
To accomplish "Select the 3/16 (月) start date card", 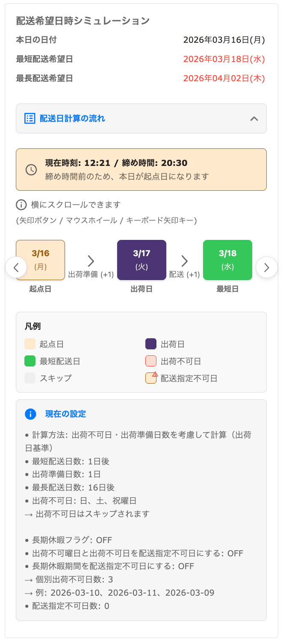I will (40, 260).
